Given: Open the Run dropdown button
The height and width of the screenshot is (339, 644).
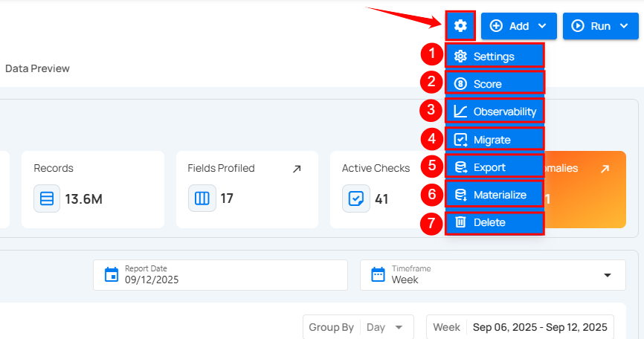Looking at the screenshot, I should coord(600,26).
